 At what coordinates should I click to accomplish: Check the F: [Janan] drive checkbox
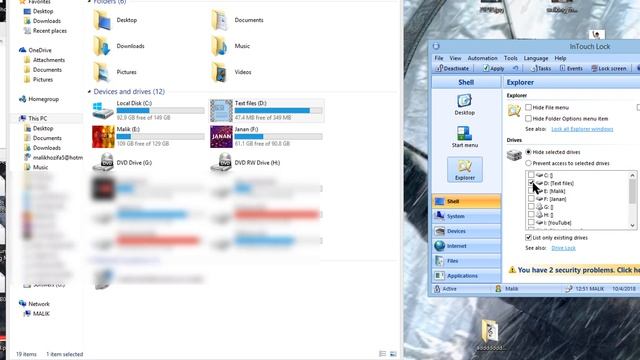531,199
